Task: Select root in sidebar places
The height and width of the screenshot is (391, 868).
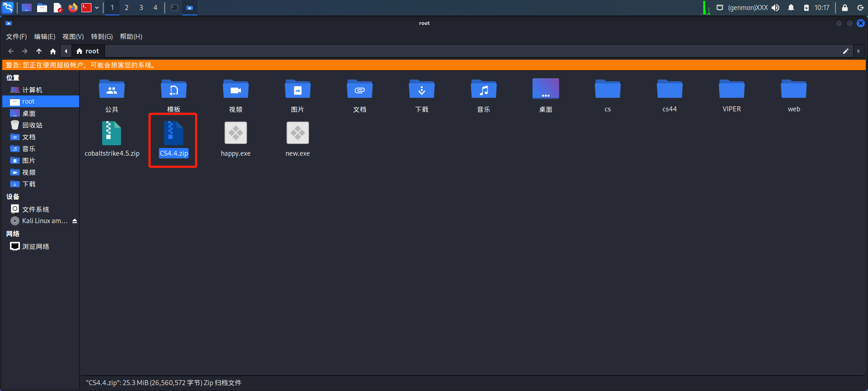Action: click(x=41, y=101)
